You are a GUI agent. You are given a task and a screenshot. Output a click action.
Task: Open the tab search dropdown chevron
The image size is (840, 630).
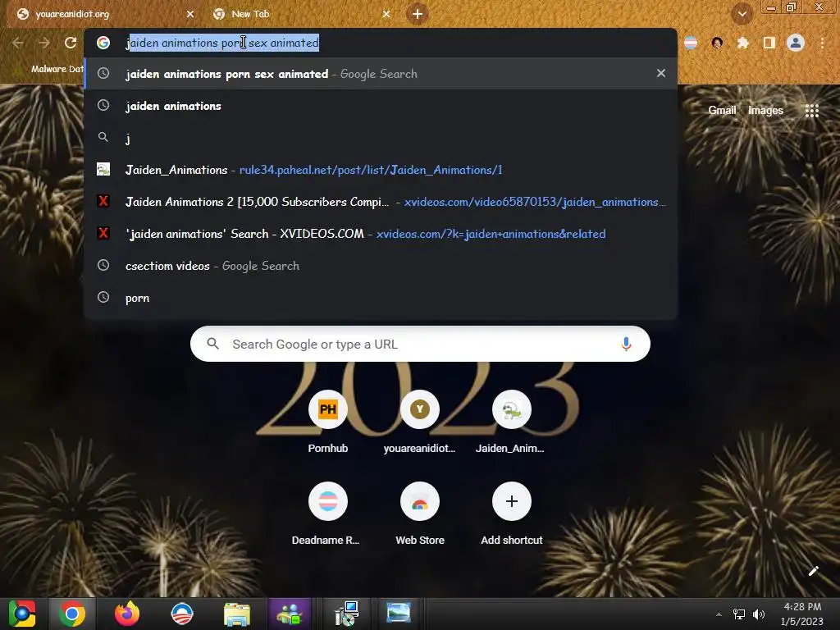click(x=742, y=14)
